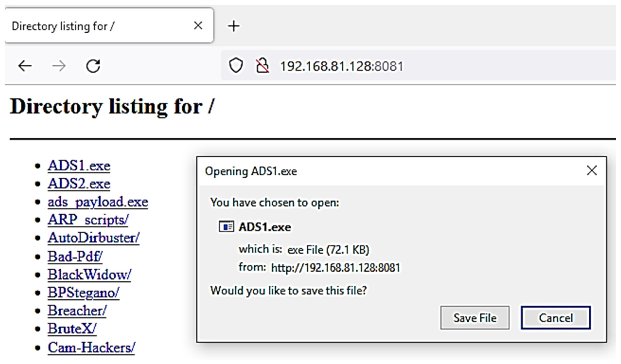This screenshot has width=621, height=364.
Task: Open a new tab with plus button
Action: 234,26
